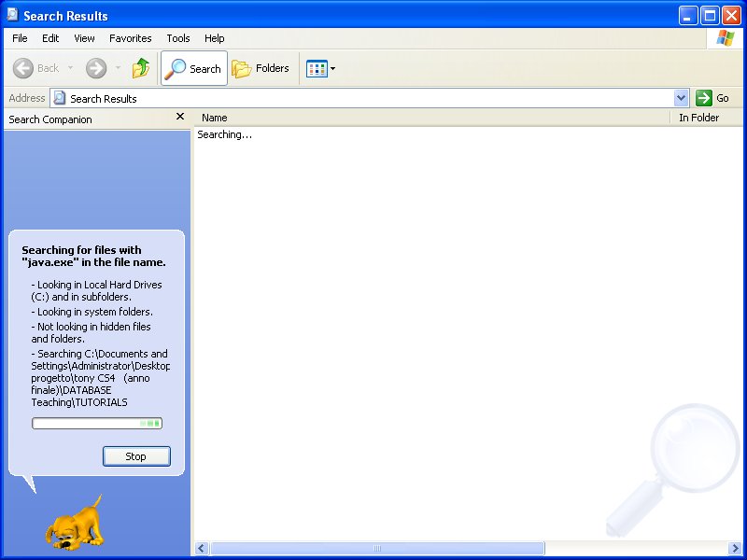This screenshot has height=560, width=747.
Task: Click the horizontal scrollbar thumb
Action: pos(377,548)
